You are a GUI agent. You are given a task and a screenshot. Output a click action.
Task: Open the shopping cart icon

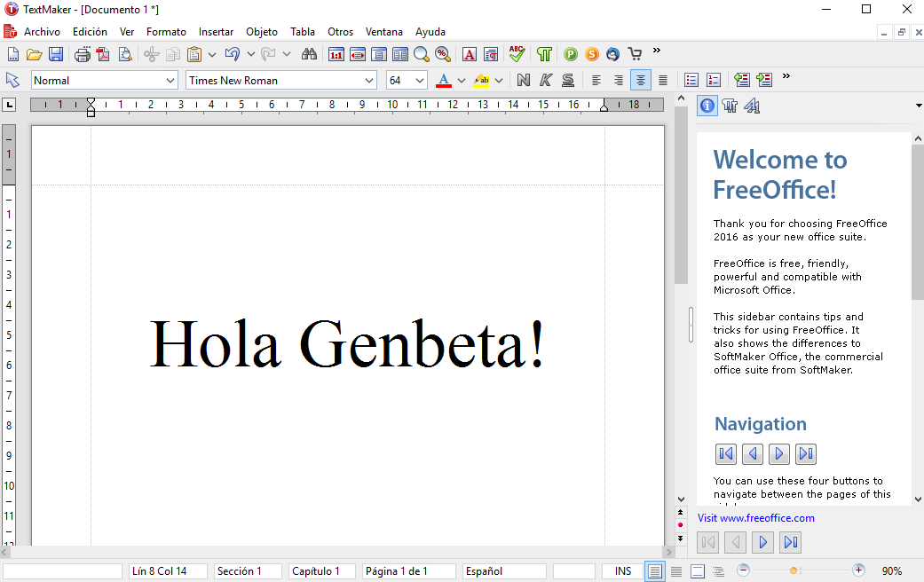pyautogui.click(x=635, y=55)
